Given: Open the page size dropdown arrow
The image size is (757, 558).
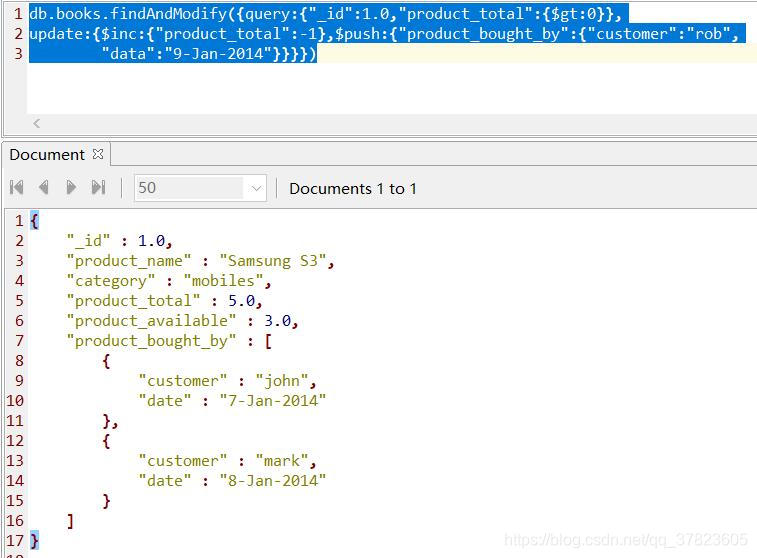Looking at the screenshot, I should [255, 188].
